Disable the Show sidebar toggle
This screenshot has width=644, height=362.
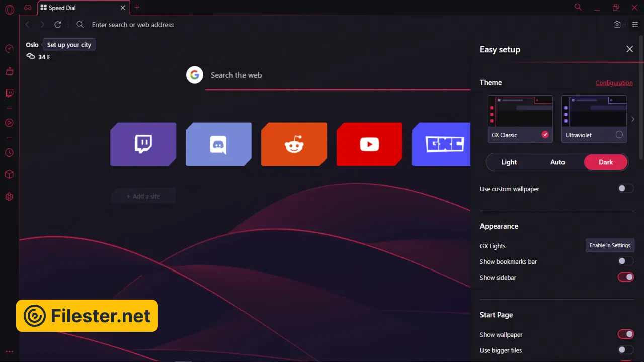pos(625,277)
